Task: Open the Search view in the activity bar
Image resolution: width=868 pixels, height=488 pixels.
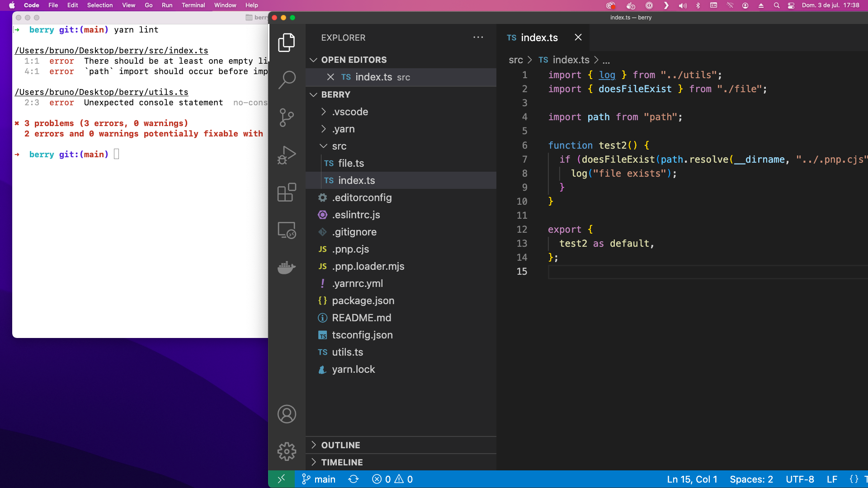Action: (287, 80)
